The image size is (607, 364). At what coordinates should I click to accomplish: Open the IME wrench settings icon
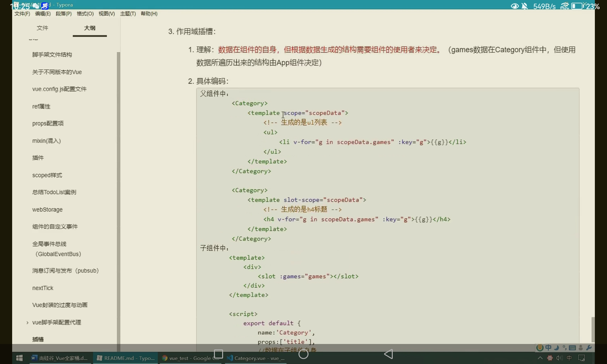coord(589,348)
